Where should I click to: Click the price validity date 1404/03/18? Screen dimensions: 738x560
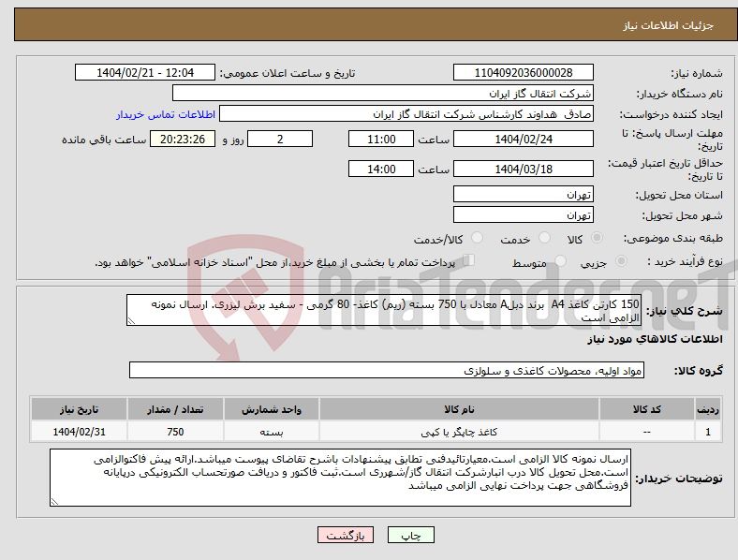coord(523,169)
